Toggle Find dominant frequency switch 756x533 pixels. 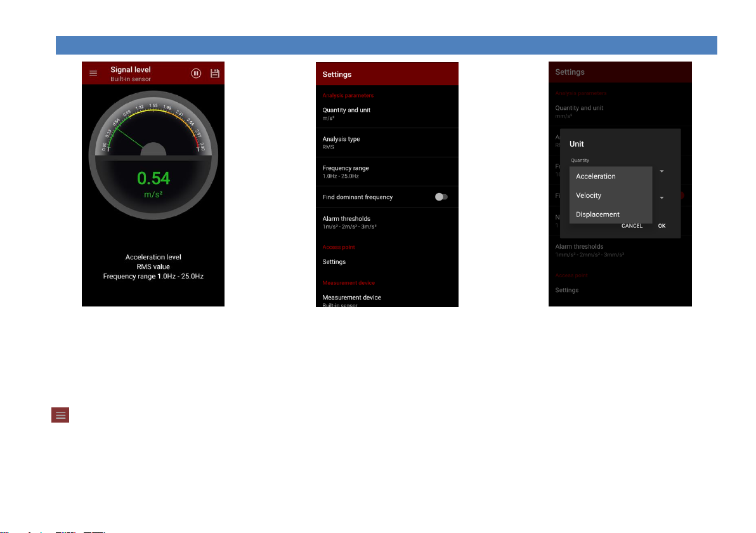(441, 197)
